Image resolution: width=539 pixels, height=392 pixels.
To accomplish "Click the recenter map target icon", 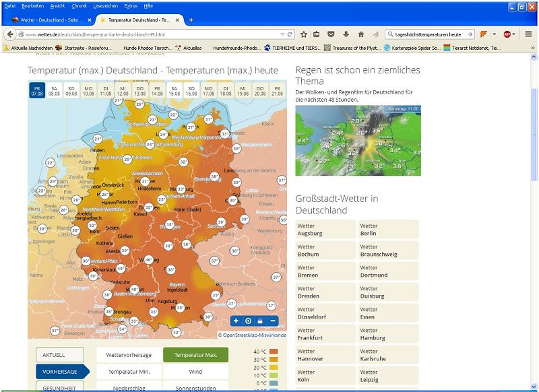I will coord(248,321).
